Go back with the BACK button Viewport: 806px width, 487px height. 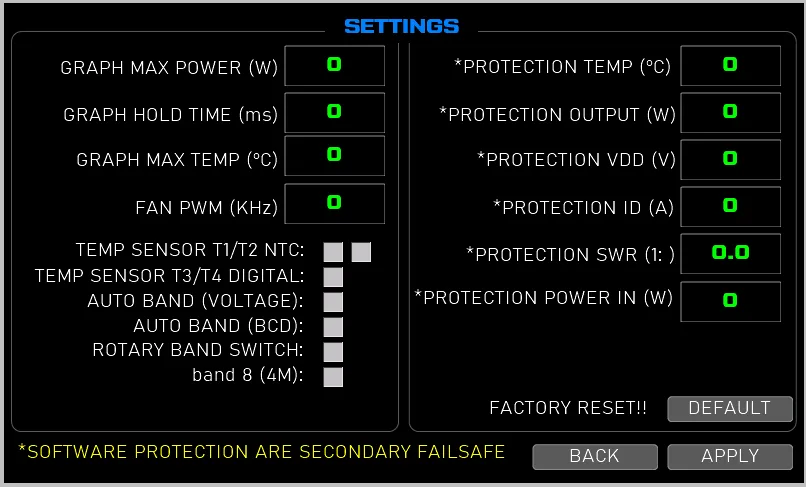click(595, 457)
